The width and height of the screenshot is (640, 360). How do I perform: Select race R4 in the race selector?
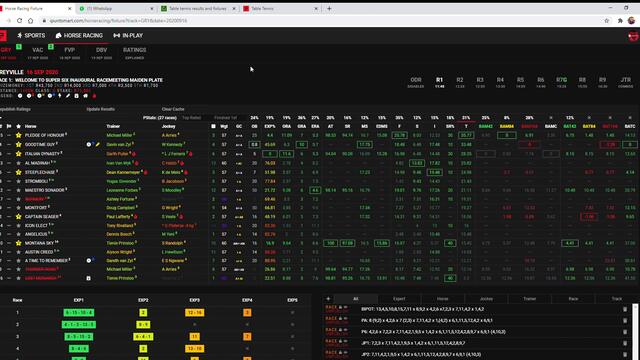coord(500,82)
